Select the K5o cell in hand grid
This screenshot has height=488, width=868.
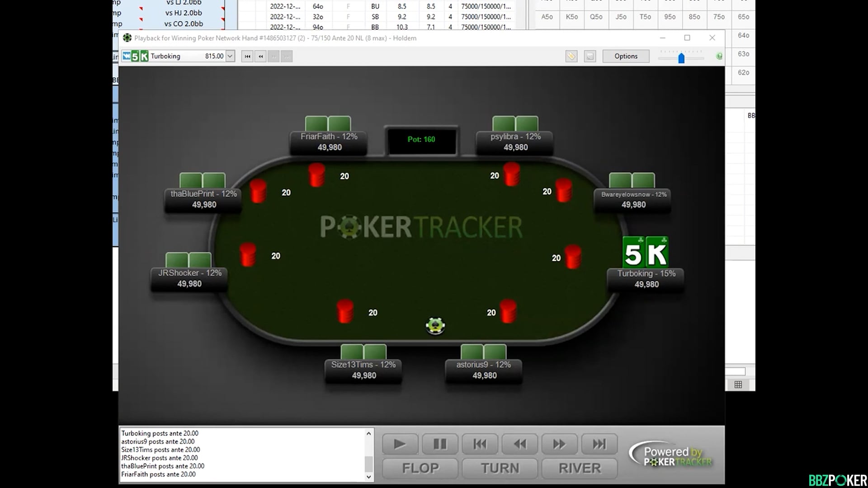571,17
